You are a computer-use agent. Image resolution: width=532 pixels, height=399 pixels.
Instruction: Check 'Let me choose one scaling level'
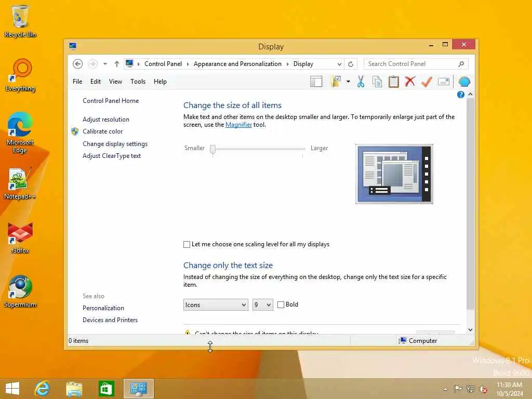click(x=187, y=244)
